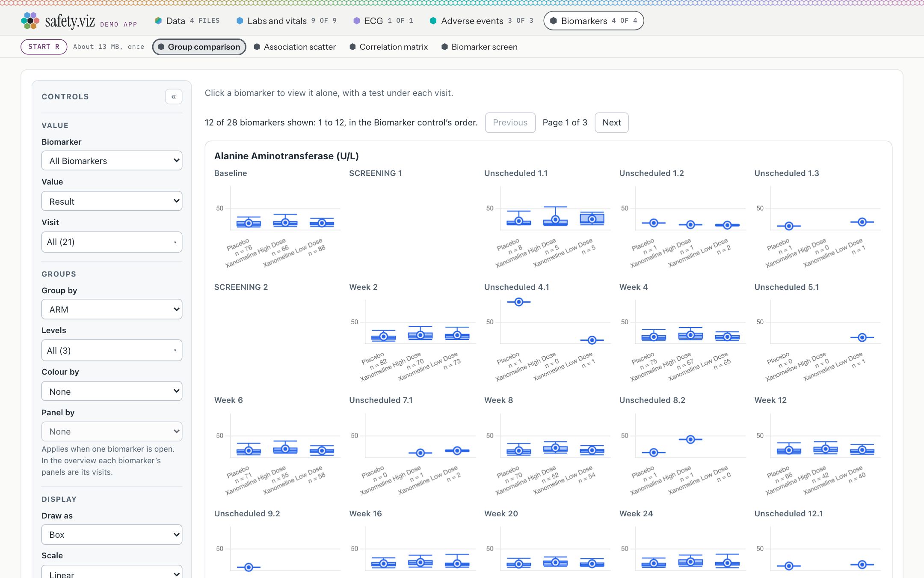
Task: Open the ECG tab
Action: (x=383, y=21)
